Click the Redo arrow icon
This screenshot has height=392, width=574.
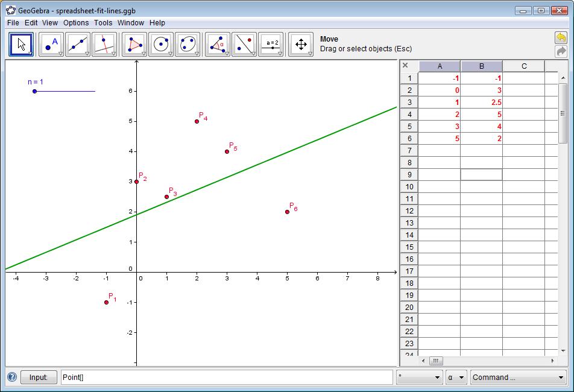tap(561, 51)
